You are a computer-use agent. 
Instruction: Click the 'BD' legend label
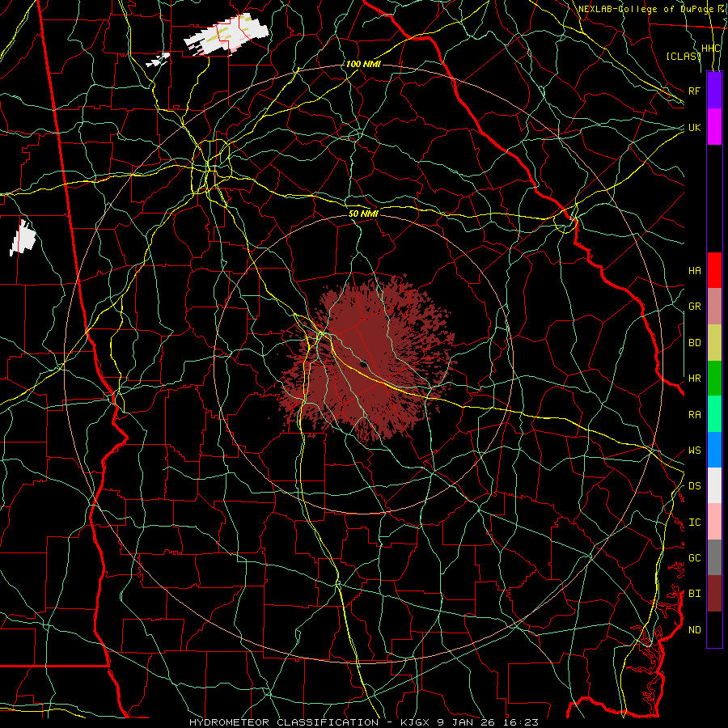coord(694,343)
